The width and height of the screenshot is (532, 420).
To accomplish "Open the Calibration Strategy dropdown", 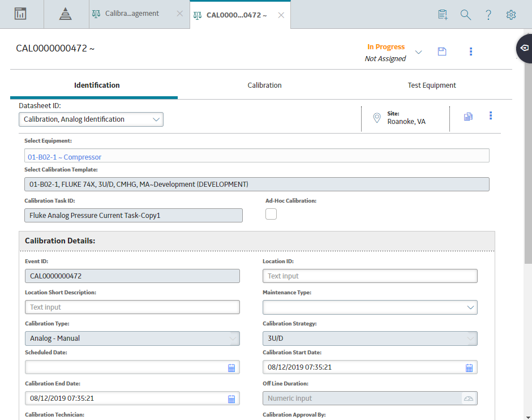I will (x=370, y=338).
